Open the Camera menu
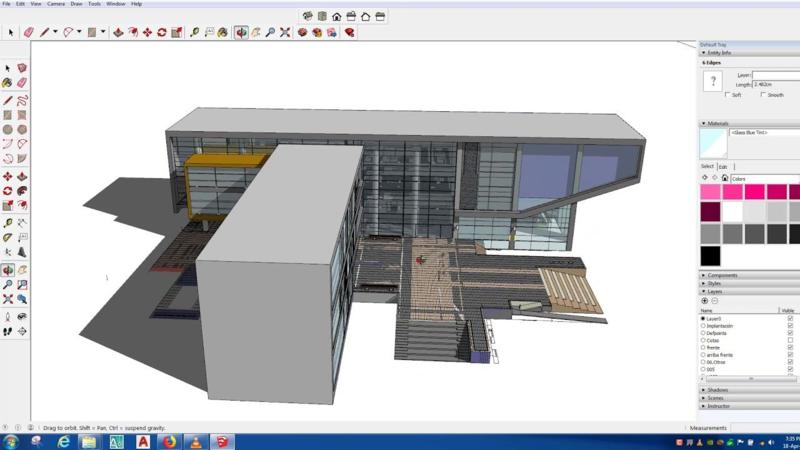Viewport: 800px width, 450px height. click(56, 4)
